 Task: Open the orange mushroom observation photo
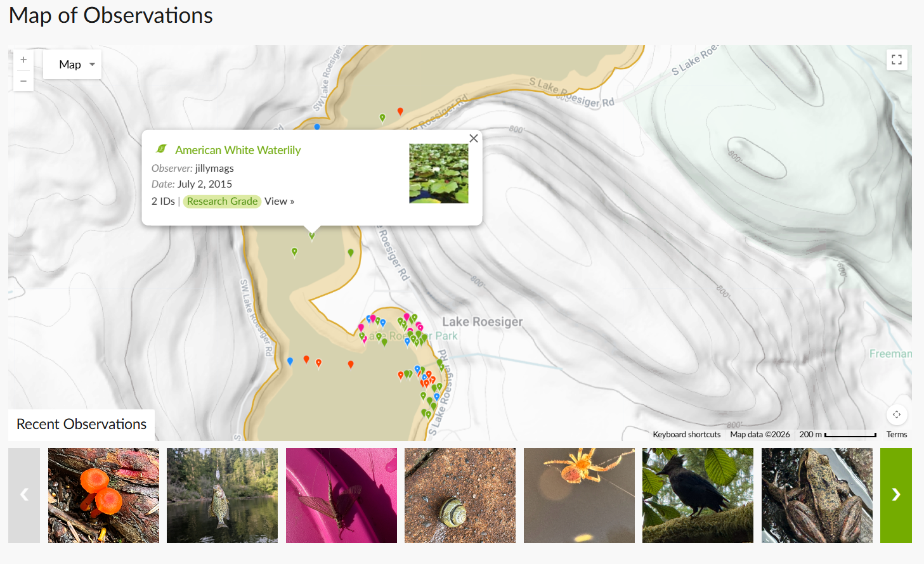click(x=103, y=495)
